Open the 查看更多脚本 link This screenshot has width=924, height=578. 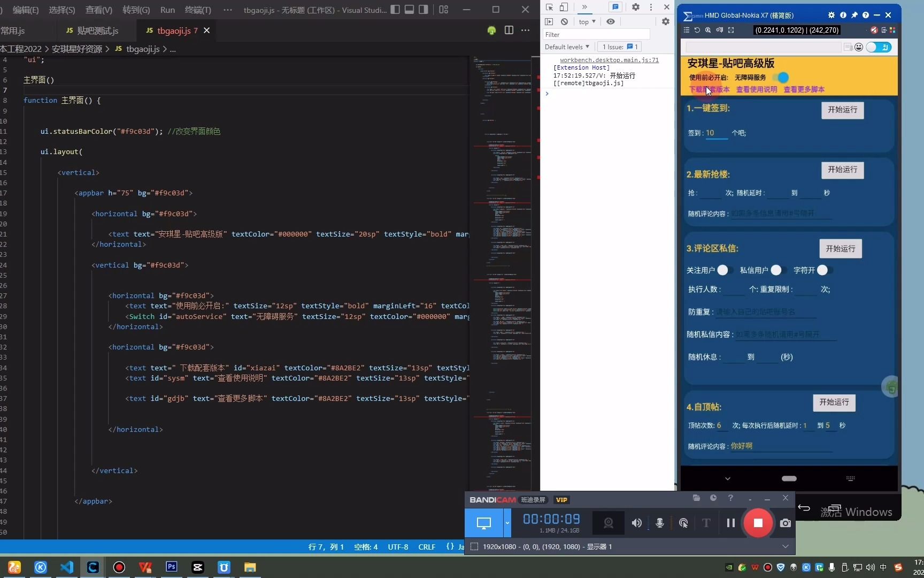(804, 89)
